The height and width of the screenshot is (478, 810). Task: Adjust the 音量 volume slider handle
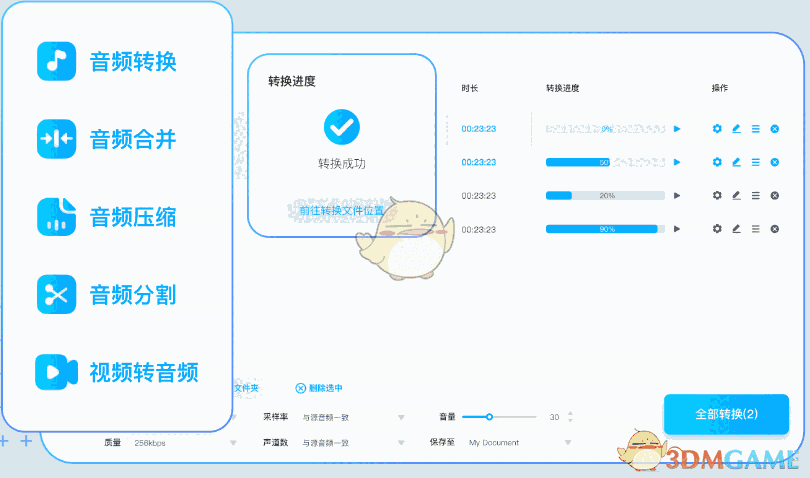tap(489, 417)
